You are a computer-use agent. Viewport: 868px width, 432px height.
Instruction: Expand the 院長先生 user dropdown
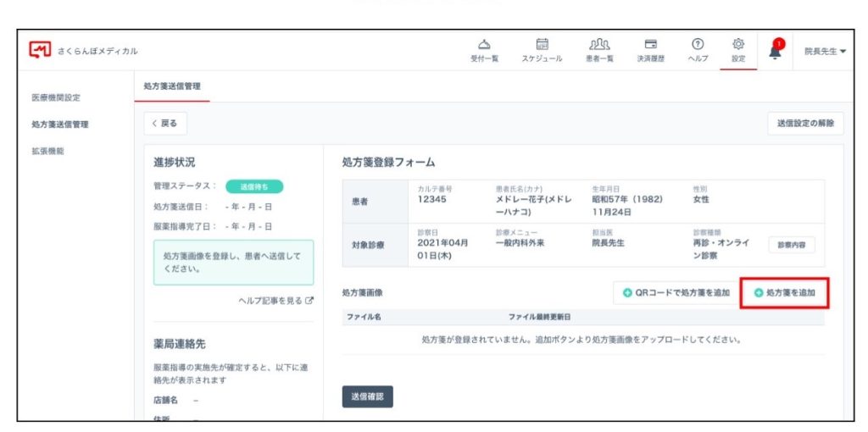(x=825, y=51)
